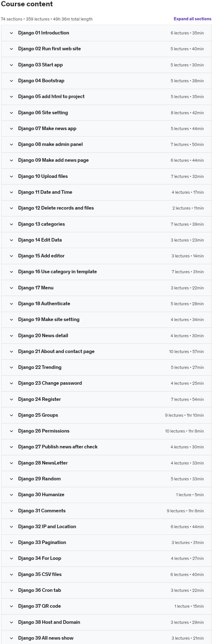Image resolution: width=212 pixels, height=644 pixels.
Task: Expand Django 21 About and contact page
Action: (x=56, y=351)
